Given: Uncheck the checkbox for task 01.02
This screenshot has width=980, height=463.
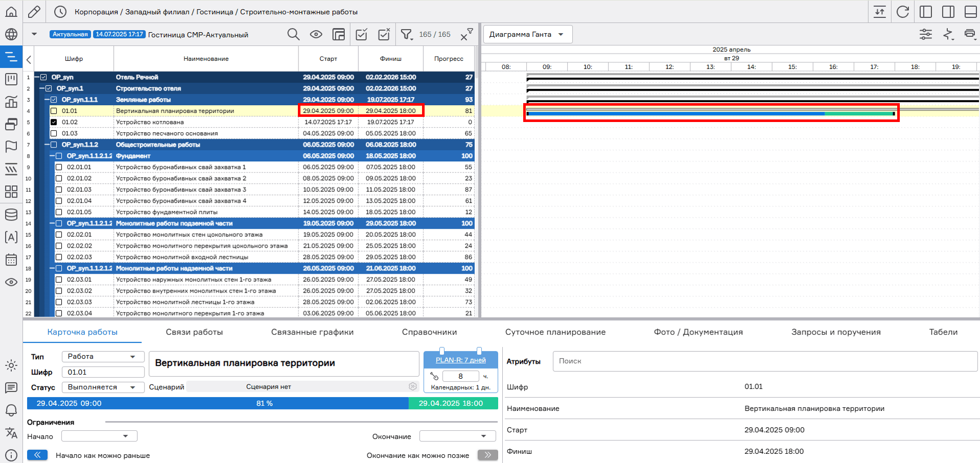Looking at the screenshot, I should (x=54, y=122).
